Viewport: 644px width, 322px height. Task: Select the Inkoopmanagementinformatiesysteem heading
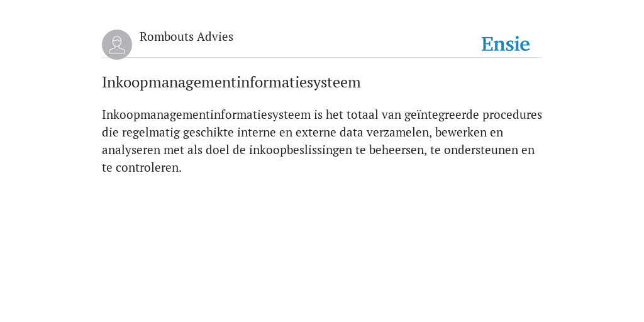[231, 82]
